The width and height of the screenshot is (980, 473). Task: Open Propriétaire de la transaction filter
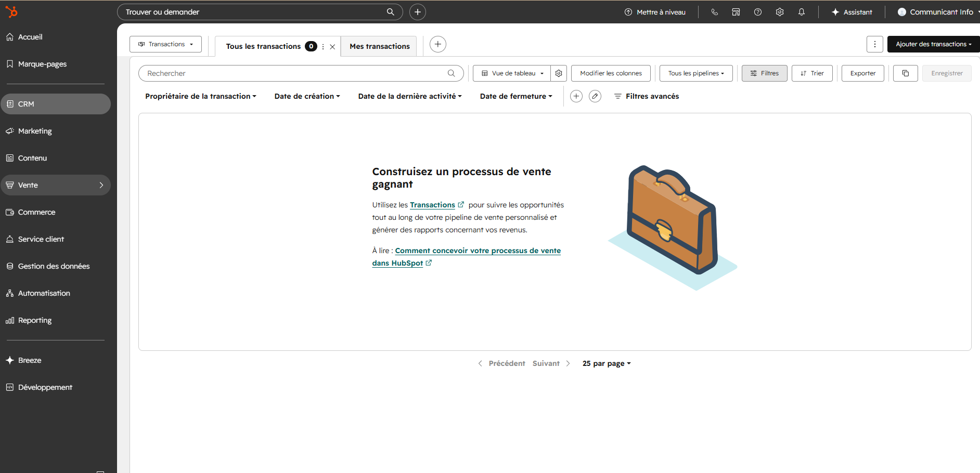(201, 96)
